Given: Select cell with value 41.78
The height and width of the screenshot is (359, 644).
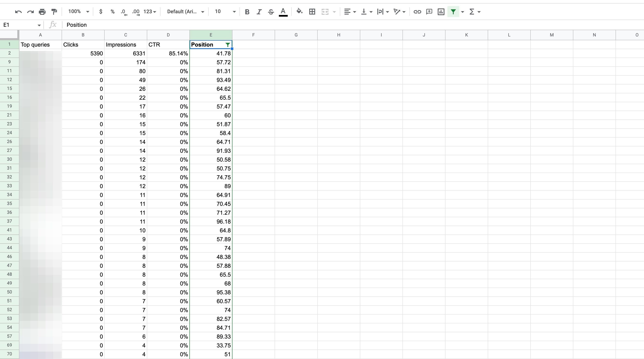Looking at the screenshot, I should click(211, 54).
